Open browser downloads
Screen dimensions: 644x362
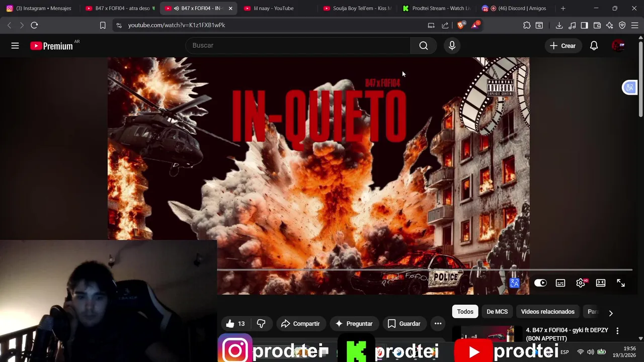tap(559, 25)
